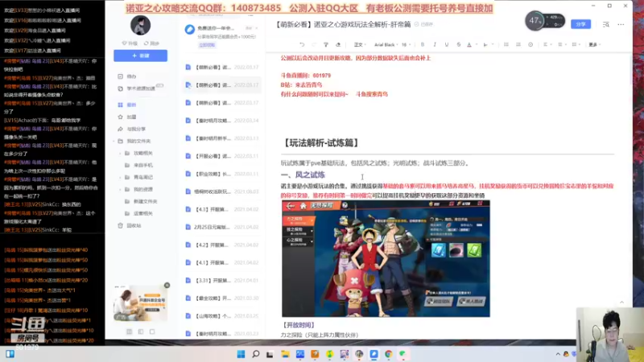Image resolution: width=644 pixels, height=362 pixels.
Task: Open the 【开服必看】 note dated 2022.03.11
Action: 222,156
